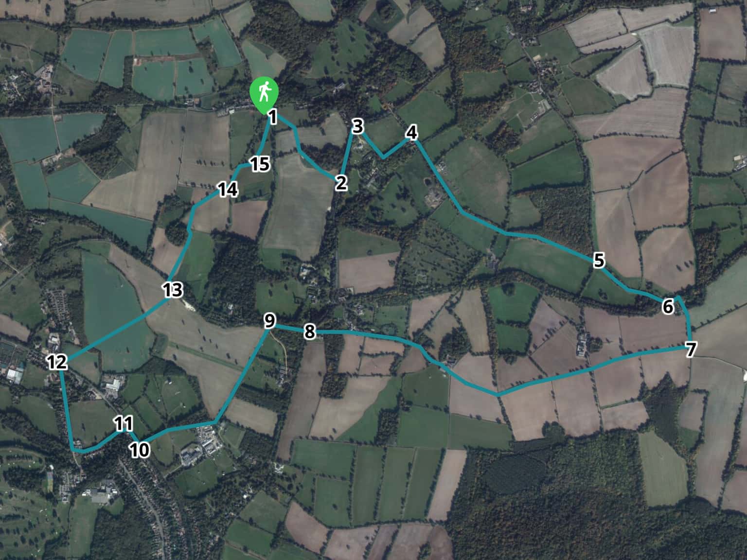Screen dimensions: 747x560
Task: Select waypoint 2 on the trail
Action: [341, 183]
